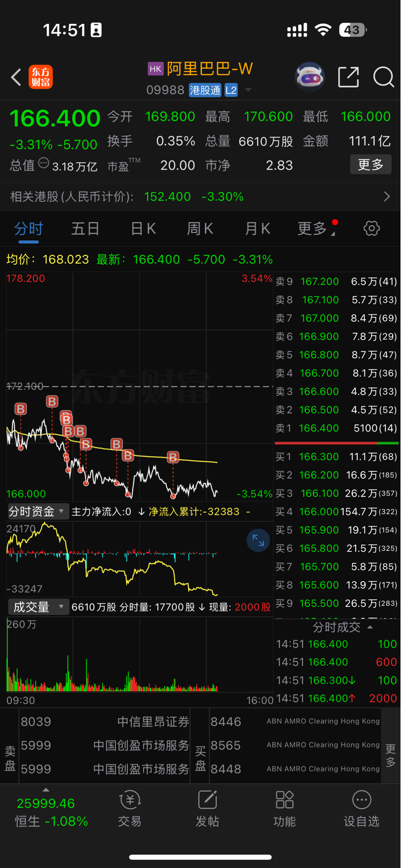Screen dimensions: 401x868
Task: Tap the topmost B trade marker
Action: [52, 401]
